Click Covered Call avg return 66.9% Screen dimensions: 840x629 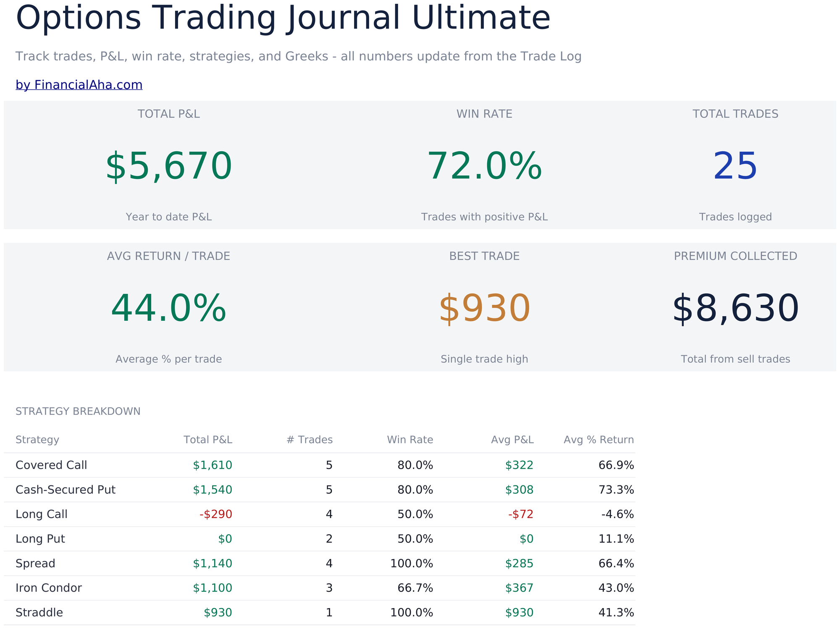616,465
